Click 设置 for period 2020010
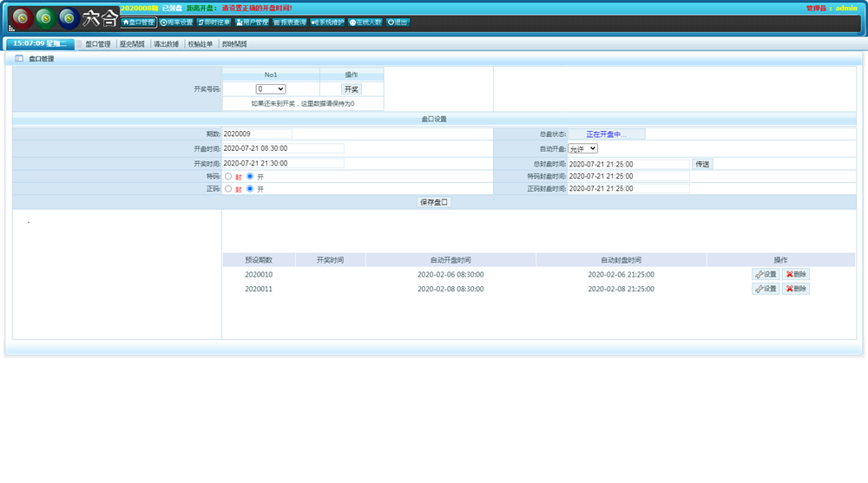 (x=766, y=275)
